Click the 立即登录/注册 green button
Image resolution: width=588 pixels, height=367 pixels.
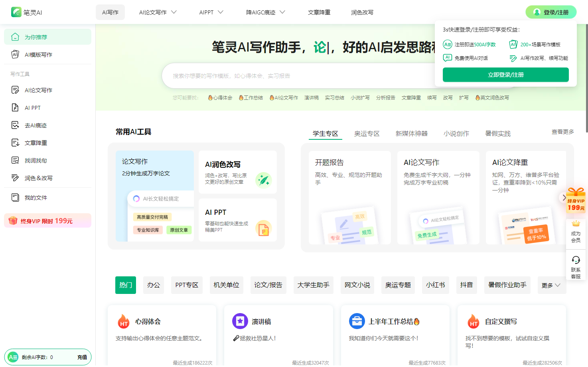point(506,75)
